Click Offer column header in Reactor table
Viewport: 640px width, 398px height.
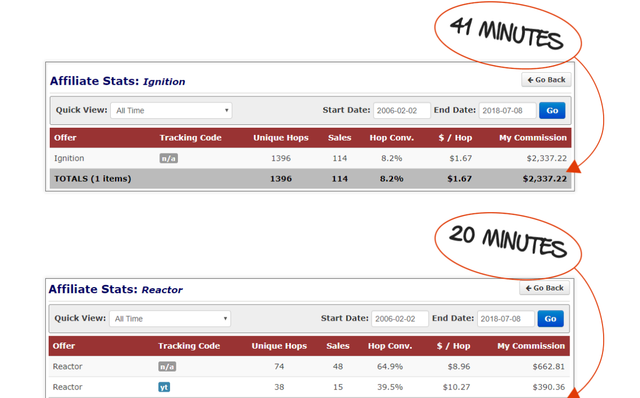(x=64, y=346)
